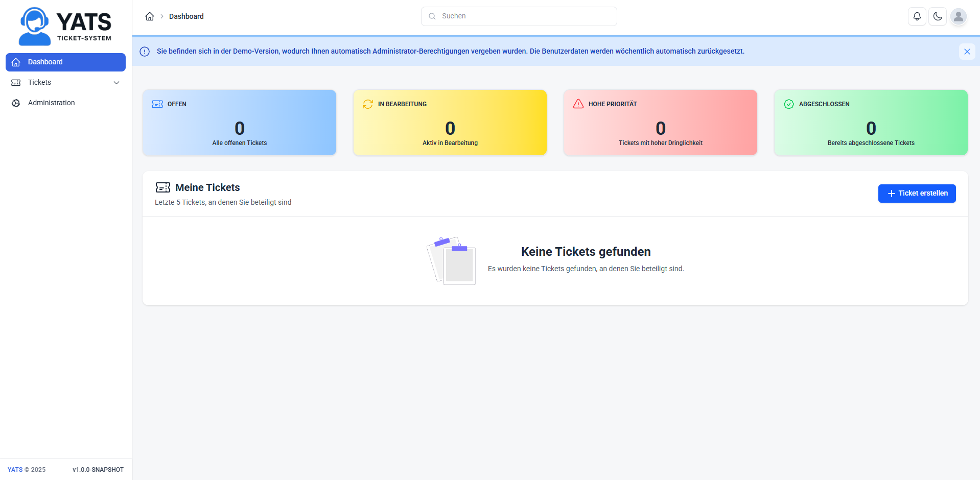980x480 pixels.
Task: Click the Ticket erstellen button
Action: point(917,193)
